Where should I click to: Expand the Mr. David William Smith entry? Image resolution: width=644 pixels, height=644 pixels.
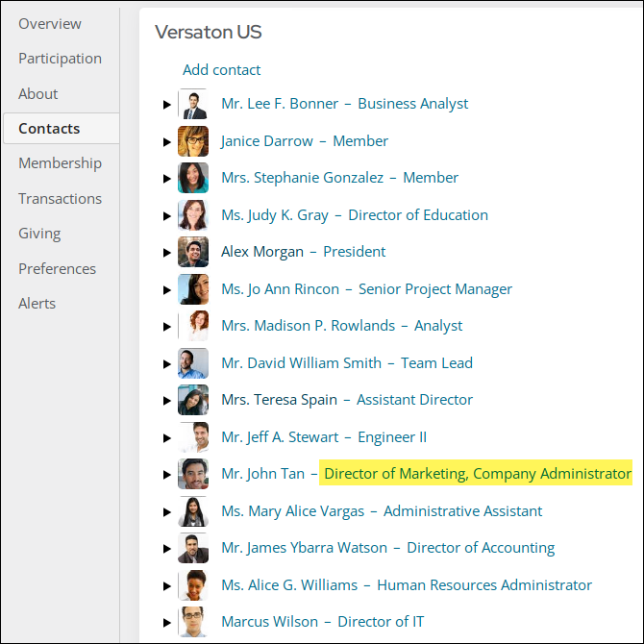(x=166, y=364)
